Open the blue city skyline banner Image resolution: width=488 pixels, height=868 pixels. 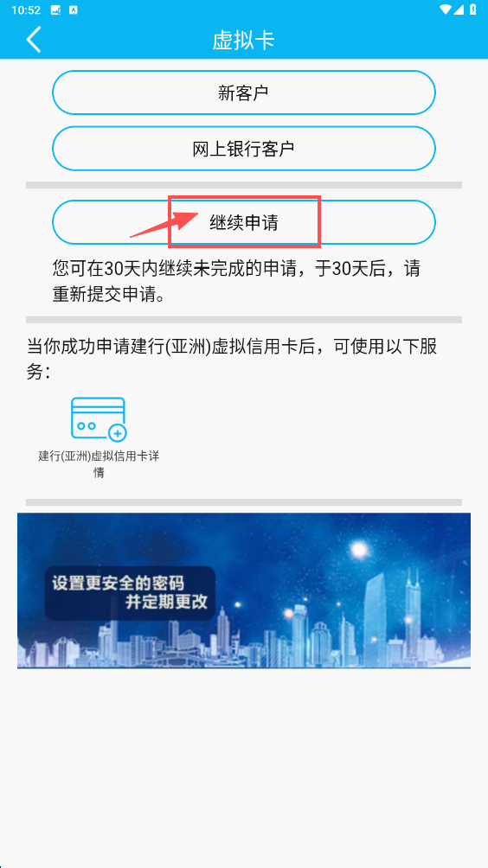[244, 590]
